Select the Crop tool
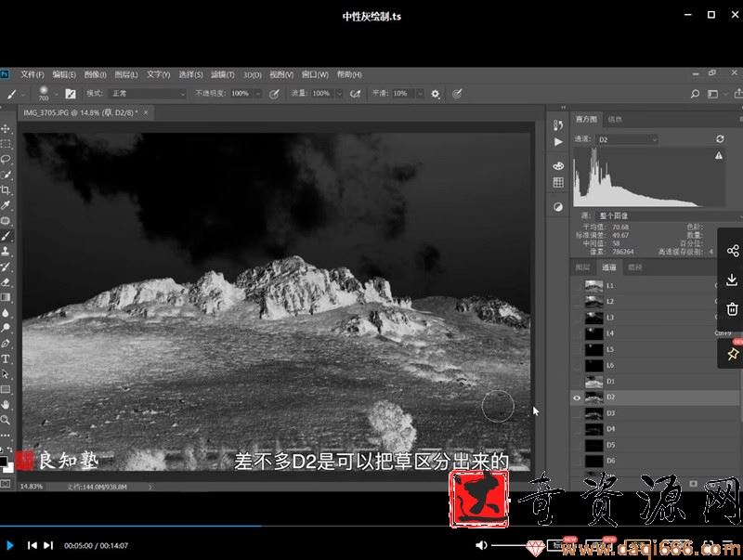The width and height of the screenshot is (743, 560). (x=6, y=190)
